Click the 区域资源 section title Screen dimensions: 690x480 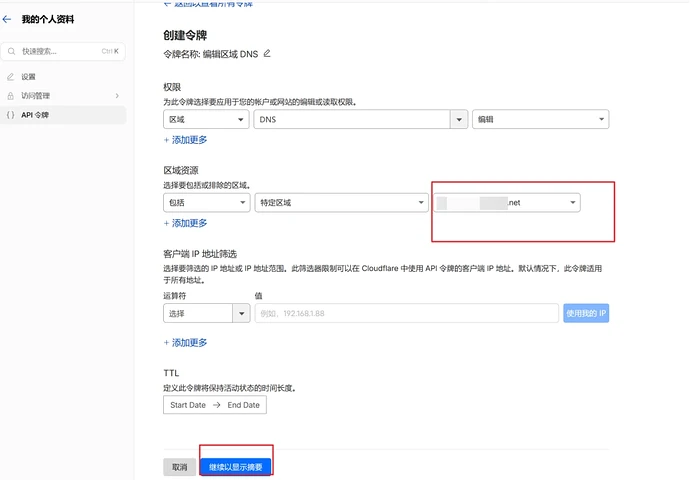(181, 170)
